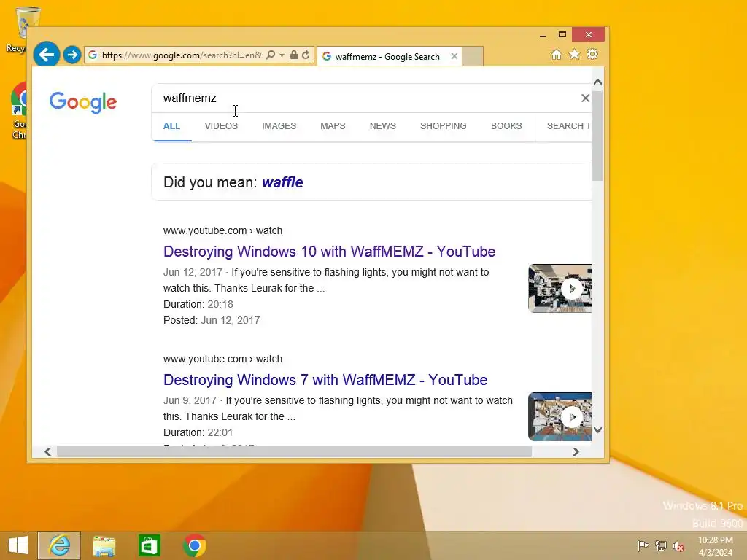
Task: Click the vertical scrollbar thumb
Action: point(598,135)
